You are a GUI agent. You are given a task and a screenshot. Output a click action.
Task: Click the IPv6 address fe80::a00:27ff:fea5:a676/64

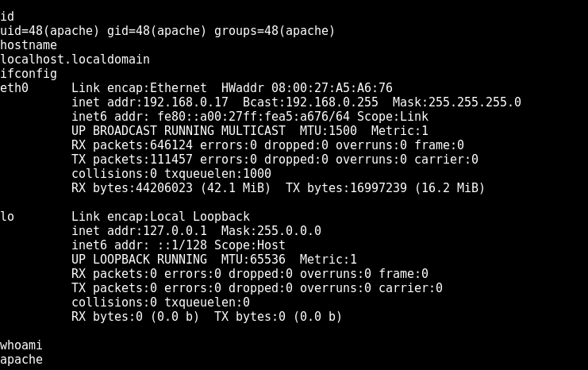click(x=253, y=117)
